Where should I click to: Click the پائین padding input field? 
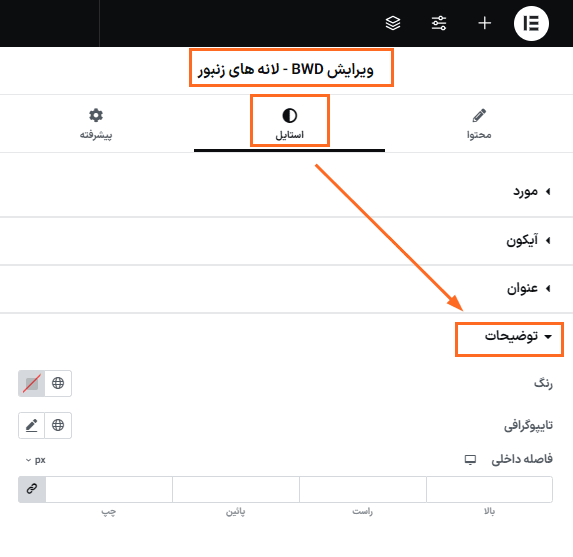(236, 489)
